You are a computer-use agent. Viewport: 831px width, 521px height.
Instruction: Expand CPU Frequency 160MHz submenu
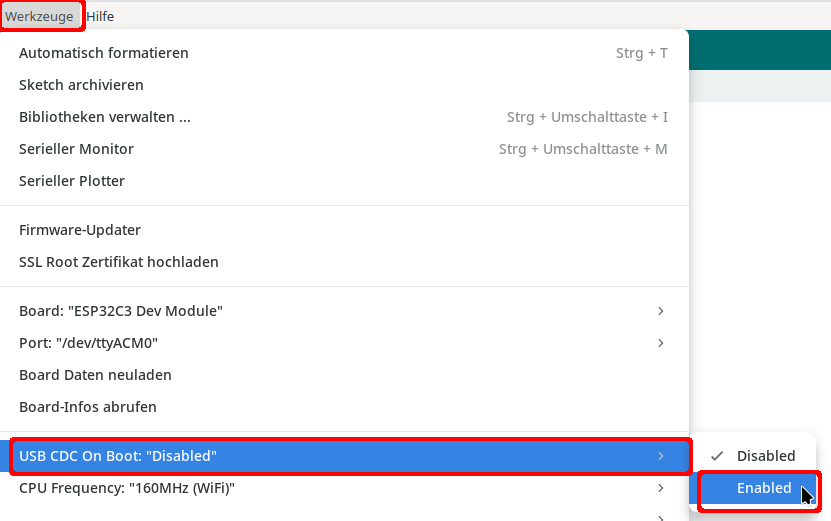tap(127, 488)
